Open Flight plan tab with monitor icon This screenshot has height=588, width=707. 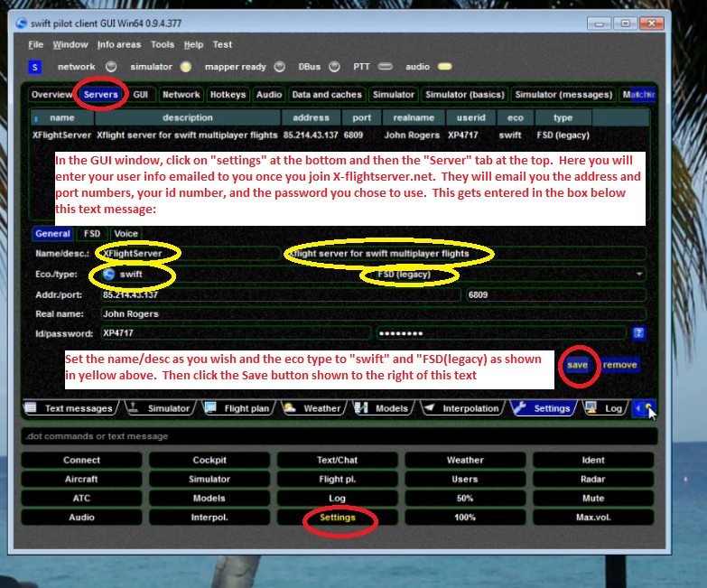tap(238, 408)
